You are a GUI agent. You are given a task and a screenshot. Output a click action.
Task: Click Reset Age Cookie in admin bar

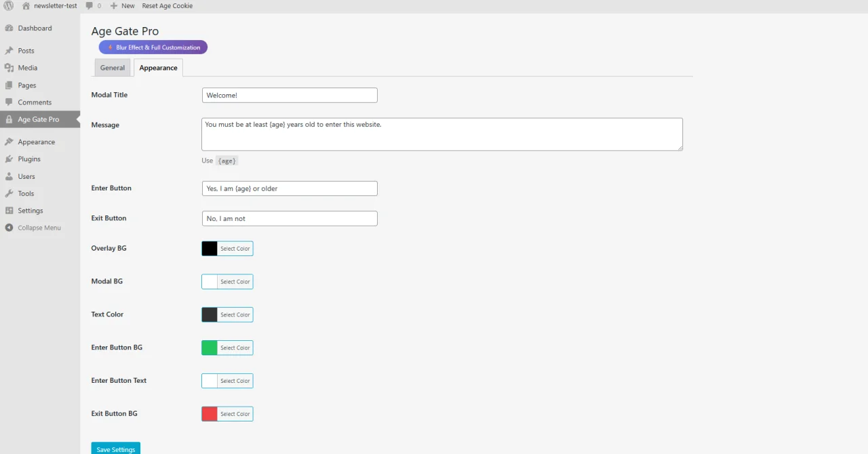tap(167, 5)
